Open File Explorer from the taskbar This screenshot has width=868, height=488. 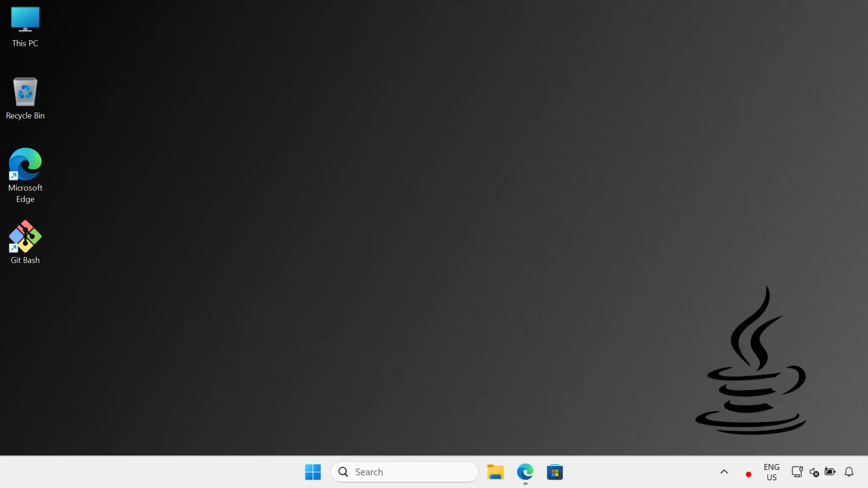[x=495, y=471]
